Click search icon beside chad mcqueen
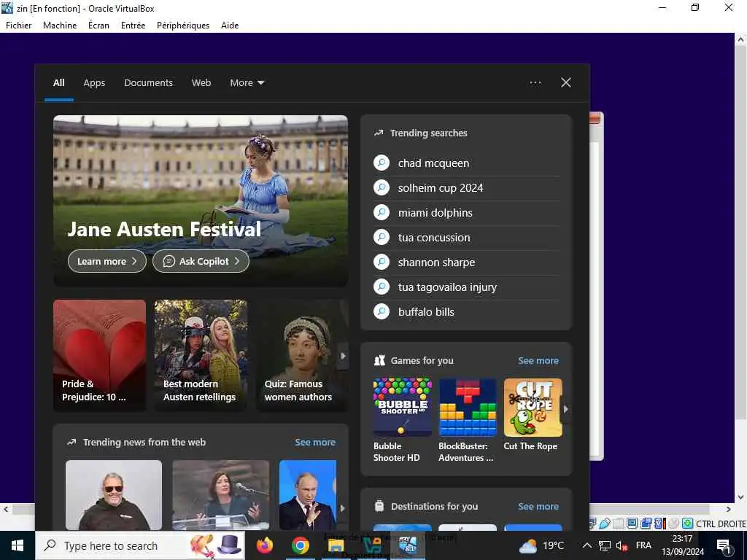This screenshot has width=747, height=560. pos(382,163)
